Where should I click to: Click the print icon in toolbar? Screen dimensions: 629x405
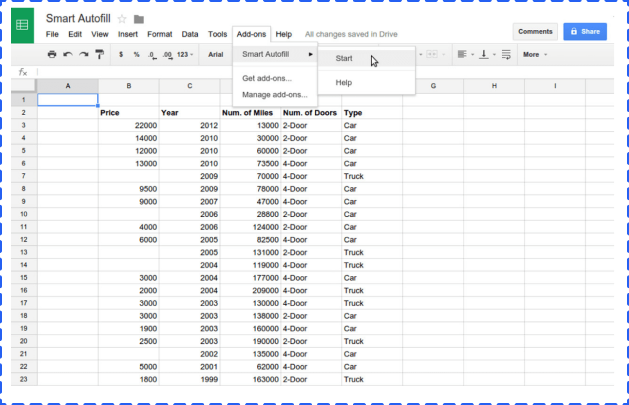point(52,54)
